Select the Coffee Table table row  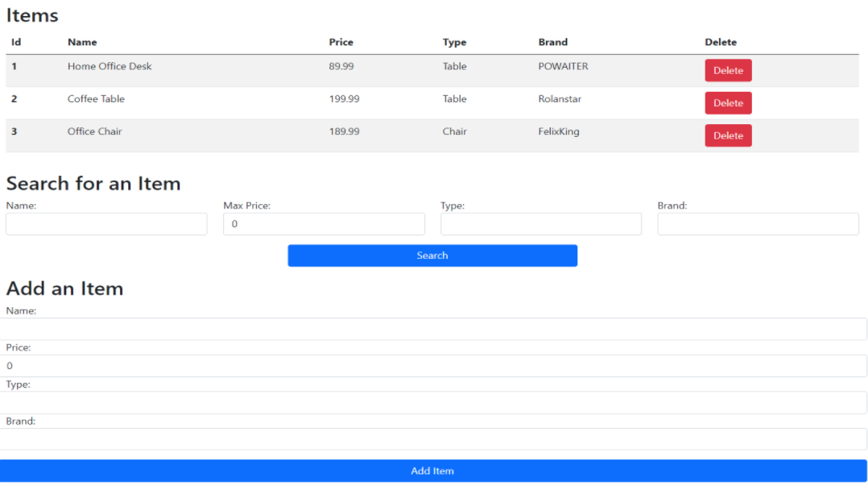tap(322, 98)
